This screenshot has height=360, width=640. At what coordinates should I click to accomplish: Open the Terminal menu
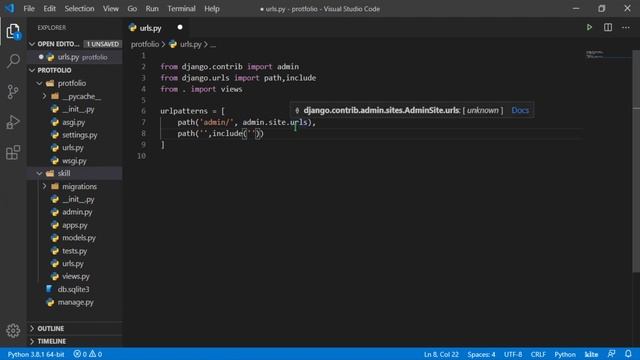181,9
